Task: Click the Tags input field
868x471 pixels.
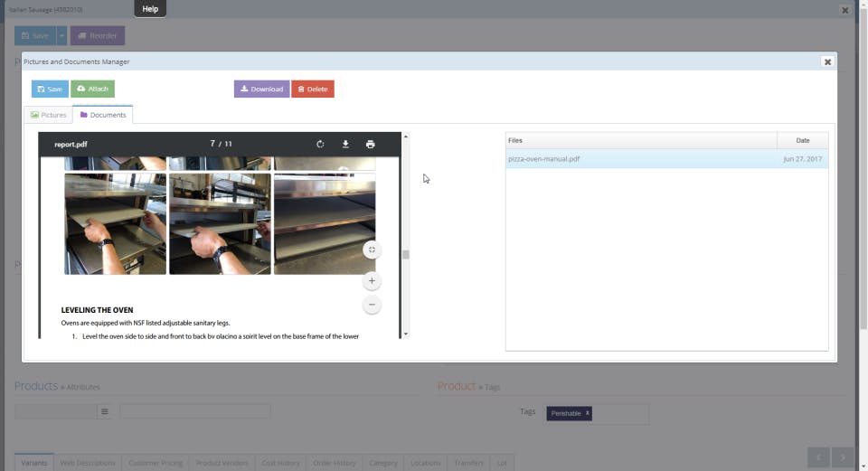Action: (x=596, y=413)
